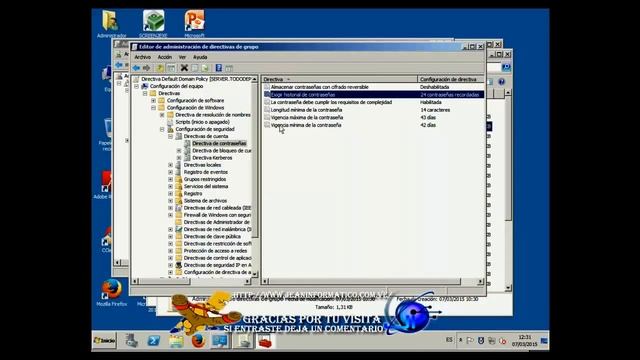Select Vigencia máxima de la contraseña
Image resolution: width=640 pixels, height=360 pixels.
click(x=307, y=118)
